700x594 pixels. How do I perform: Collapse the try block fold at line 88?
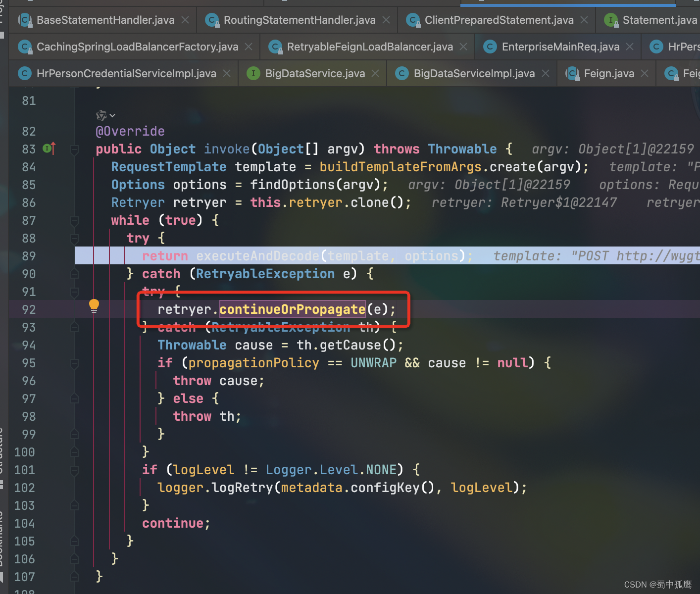click(74, 238)
